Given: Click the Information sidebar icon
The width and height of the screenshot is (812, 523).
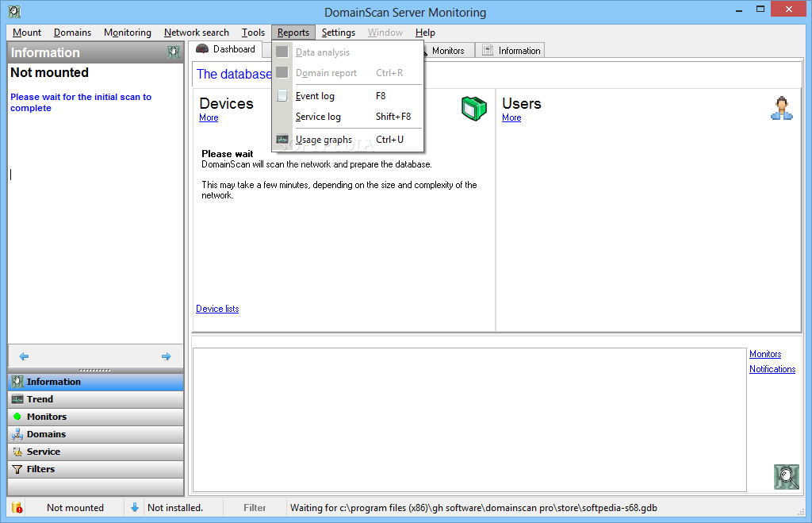Looking at the screenshot, I should (17, 382).
